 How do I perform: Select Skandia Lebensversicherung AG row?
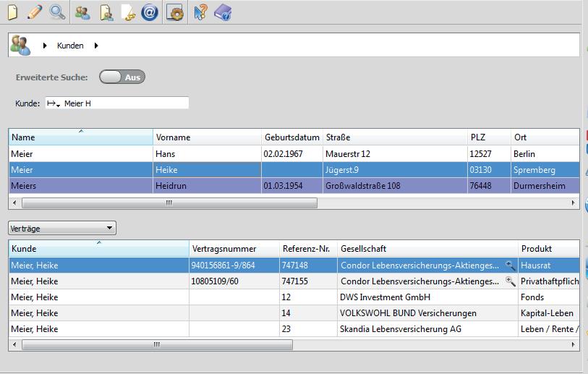click(294, 329)
